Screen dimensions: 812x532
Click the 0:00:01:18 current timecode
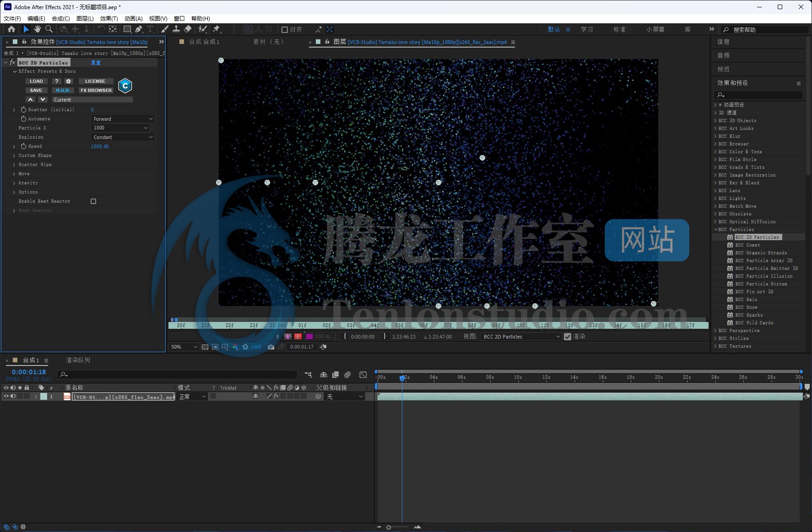[29, 372]
